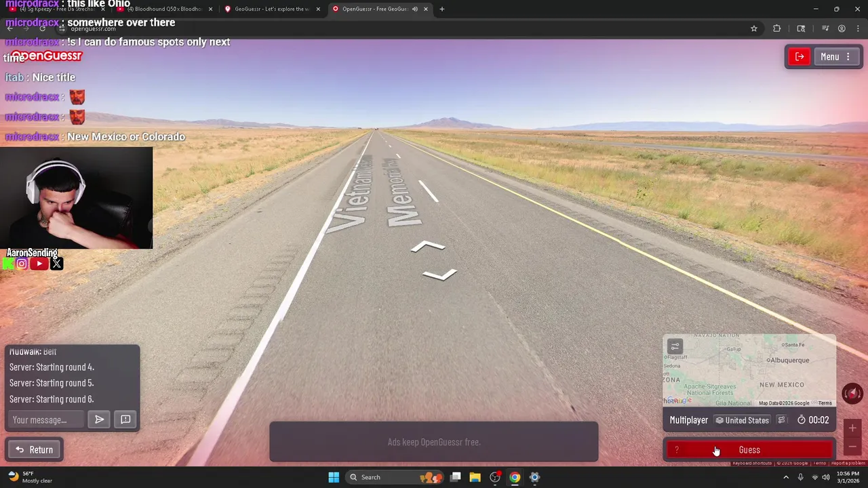Click the YouTube icon under the webcam
The width and height of the screenshot is (868, 488).
click(x=39, y=264)
